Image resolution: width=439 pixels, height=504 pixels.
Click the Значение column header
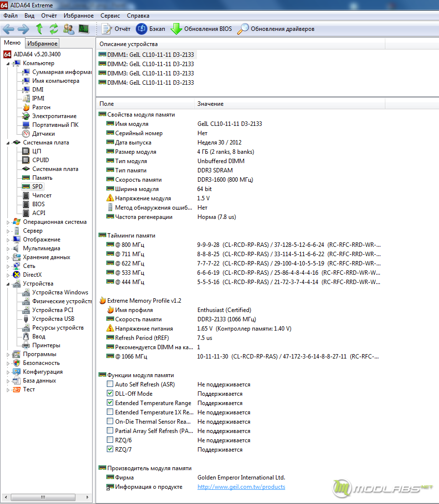click(210, 104)
